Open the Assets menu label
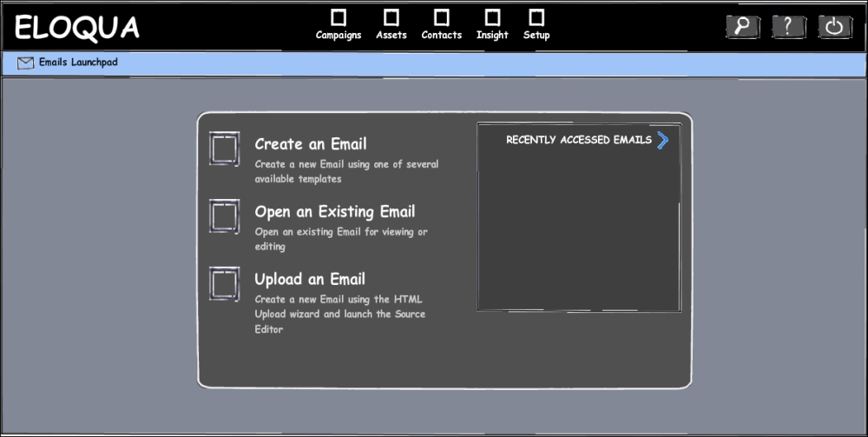This screenshot has height=437, width=868. click(391, 35)
